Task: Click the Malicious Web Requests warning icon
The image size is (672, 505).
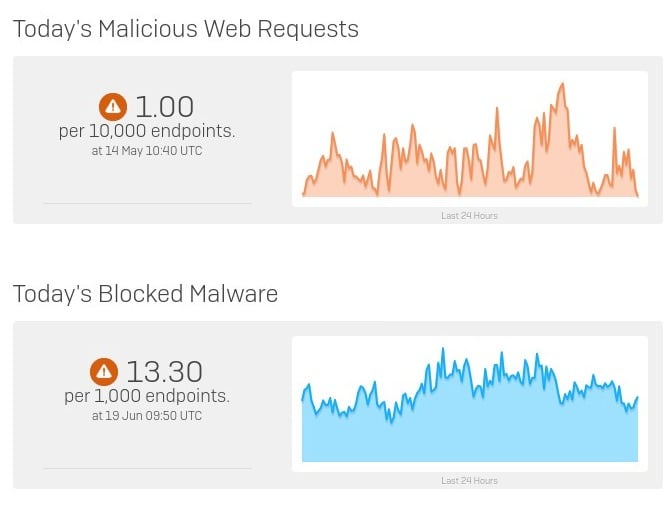Action: [x=113, y=107]
